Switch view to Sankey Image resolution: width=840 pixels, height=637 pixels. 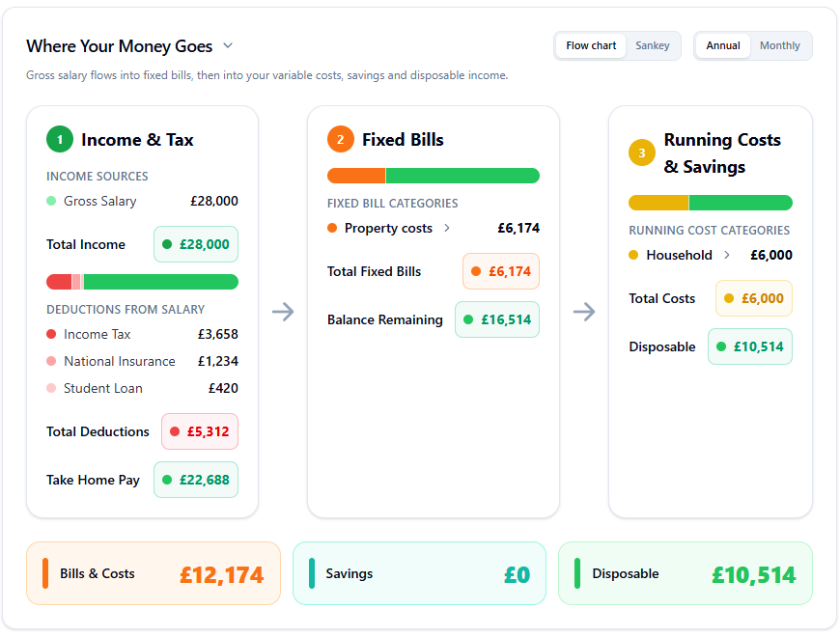point(653,46)
